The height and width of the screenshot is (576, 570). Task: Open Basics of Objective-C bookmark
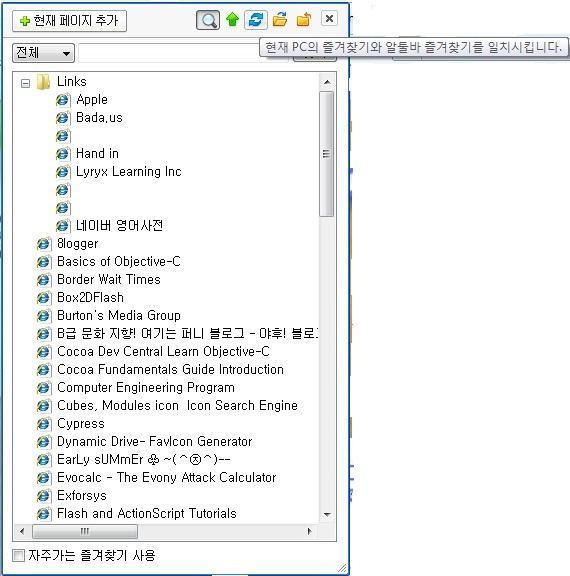pos(119,262)
